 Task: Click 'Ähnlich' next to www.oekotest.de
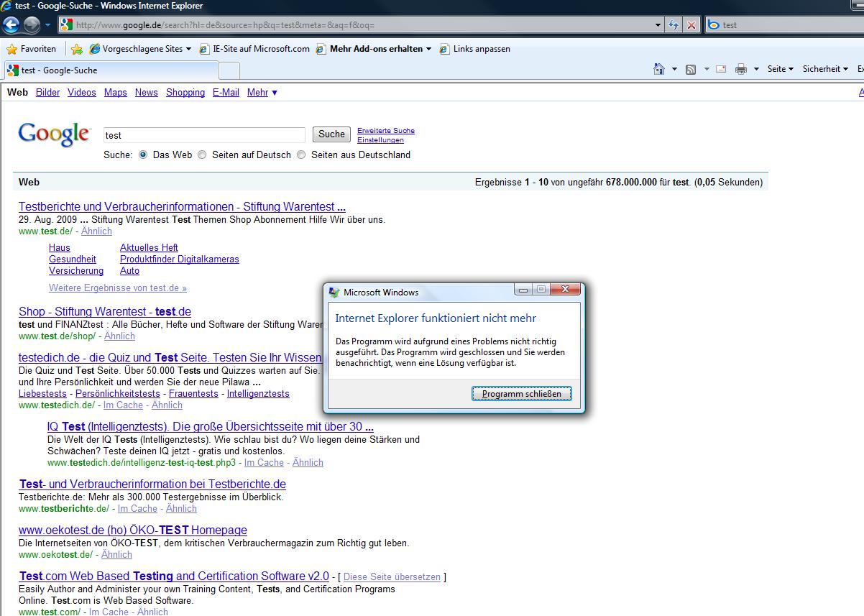[116, 555]
